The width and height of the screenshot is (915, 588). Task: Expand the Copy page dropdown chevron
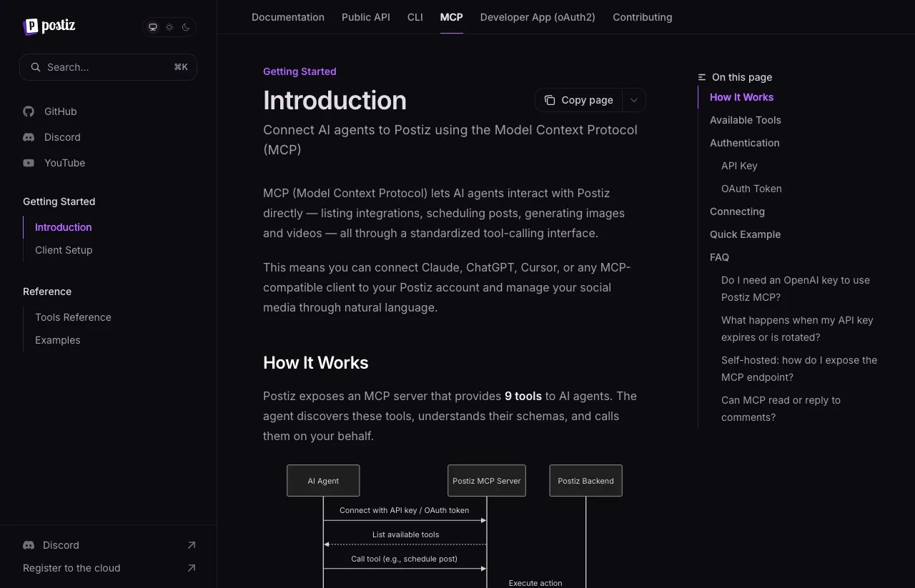coord(634,100)
